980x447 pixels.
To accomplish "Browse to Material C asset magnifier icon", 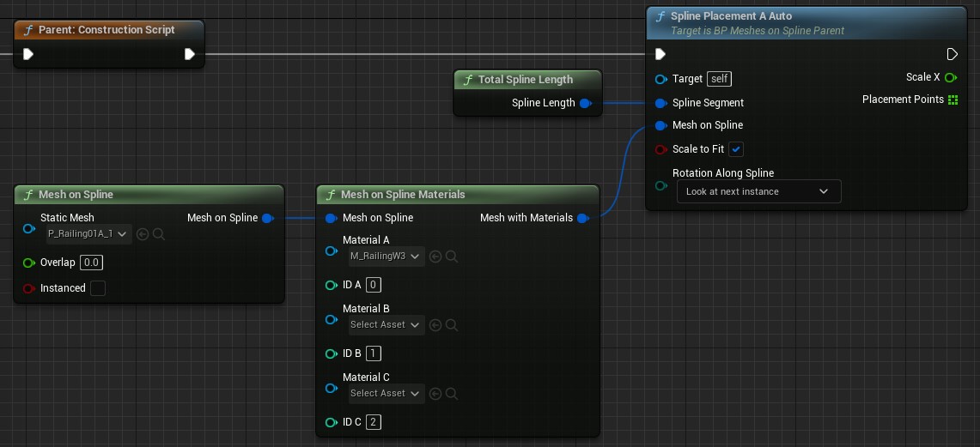I will [452, 394].
